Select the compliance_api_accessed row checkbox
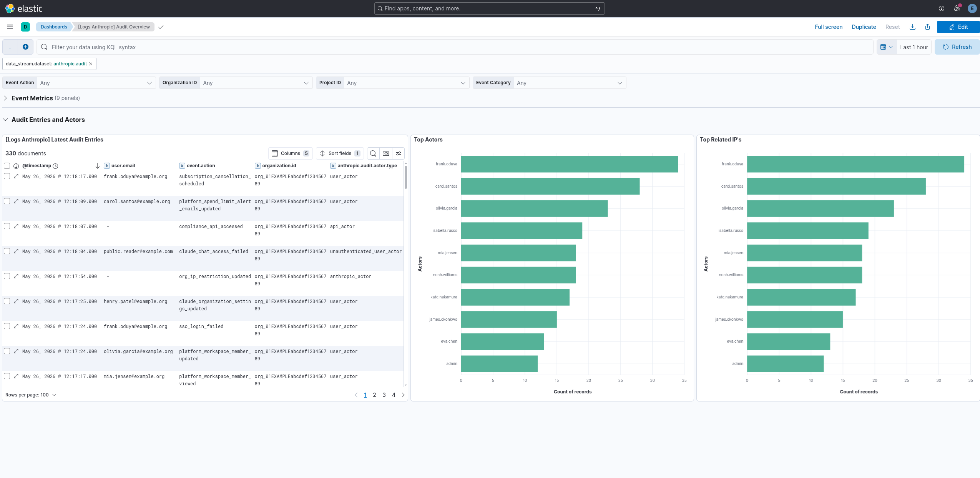The height and width of the screenshot is (478, 980). (x=7, y=226)
